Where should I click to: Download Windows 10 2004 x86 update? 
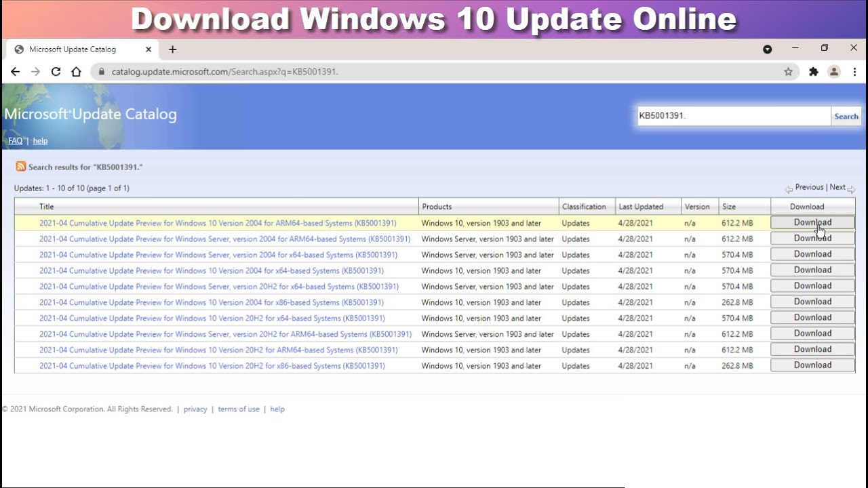coord(812,302)
